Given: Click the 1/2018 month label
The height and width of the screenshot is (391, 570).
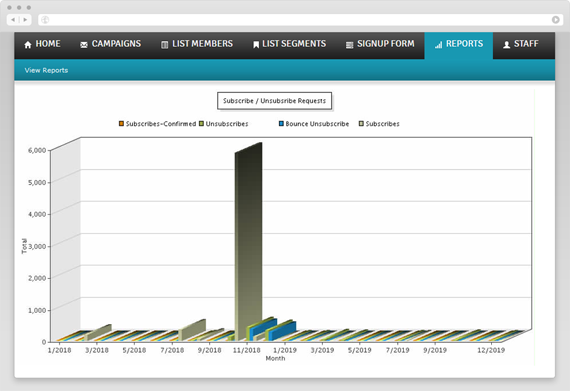Looking at the screenshot, I should point(60,350).
